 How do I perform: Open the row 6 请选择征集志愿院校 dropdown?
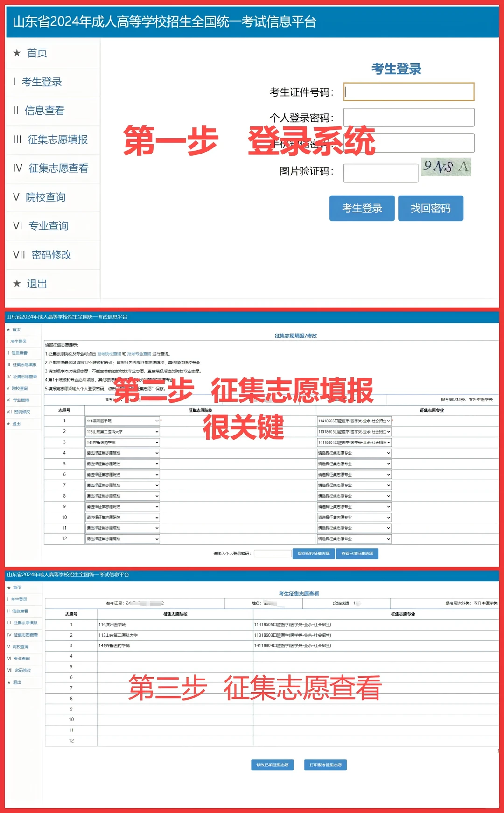122,475
